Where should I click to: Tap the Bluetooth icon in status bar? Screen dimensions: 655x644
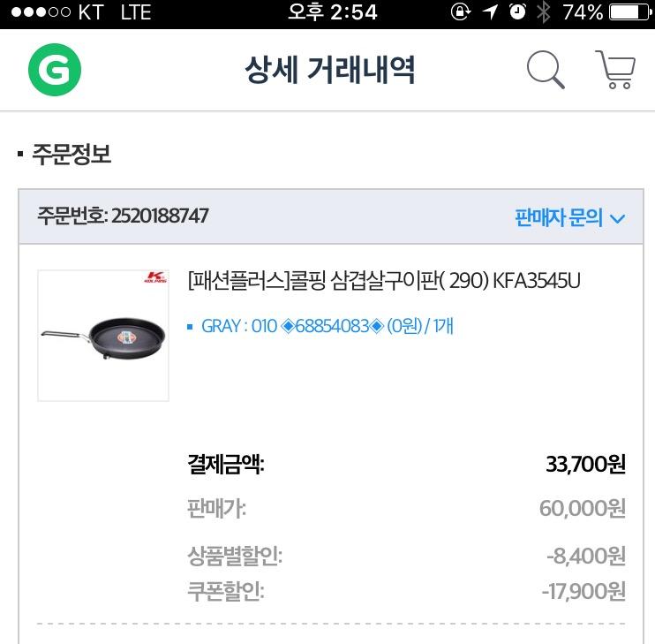543,12
